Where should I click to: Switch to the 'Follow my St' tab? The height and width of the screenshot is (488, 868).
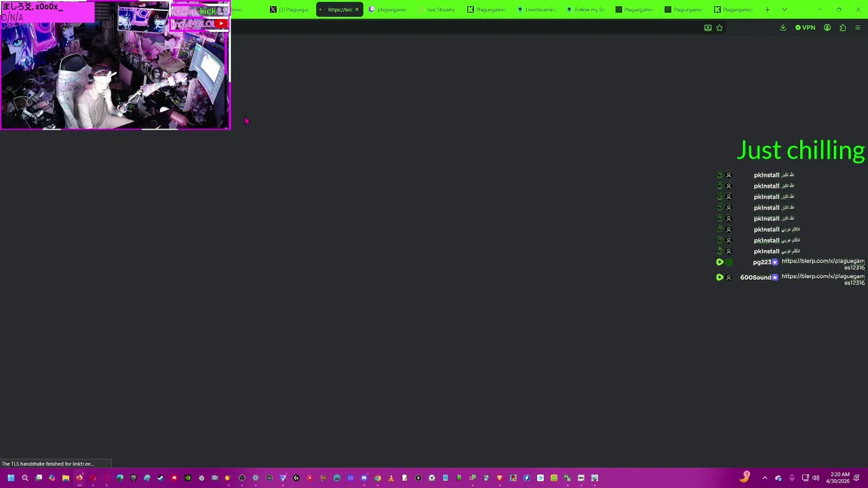tap(587, 9)
